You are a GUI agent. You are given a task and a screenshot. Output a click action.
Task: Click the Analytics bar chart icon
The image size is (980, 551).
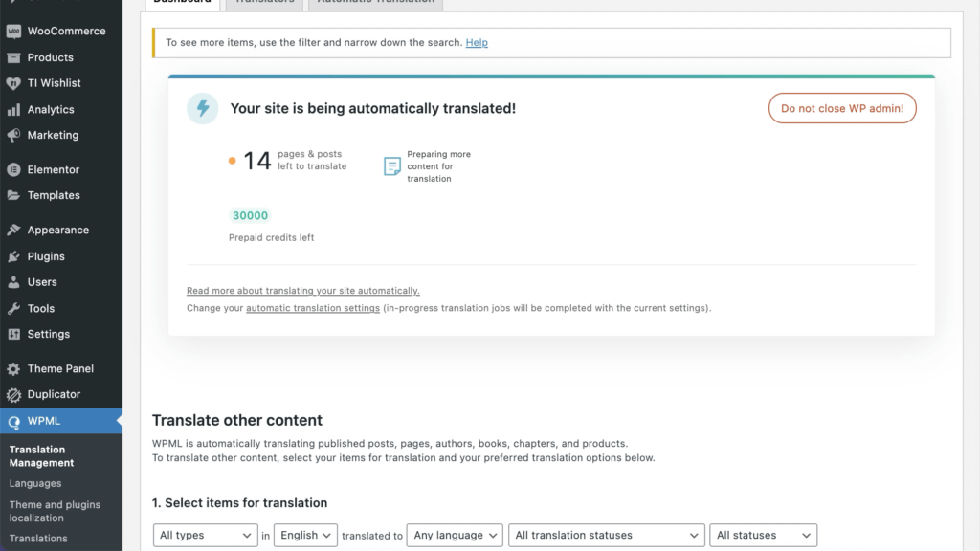13,110
